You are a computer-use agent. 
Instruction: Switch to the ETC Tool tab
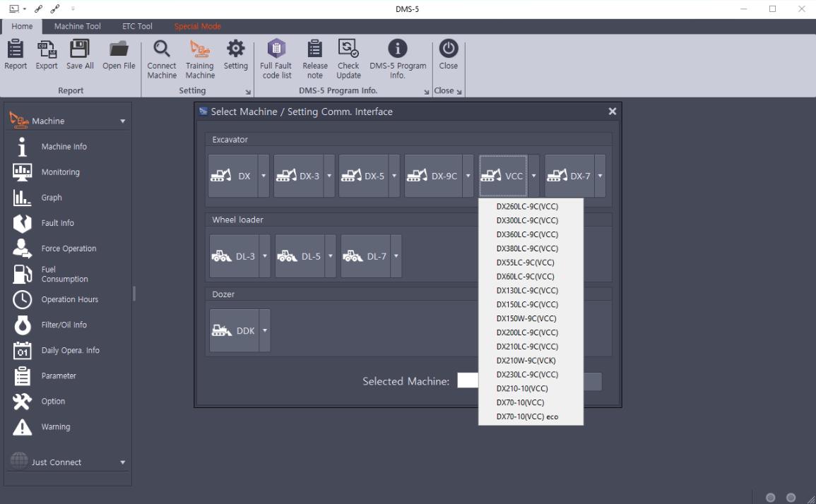point(137,27)
